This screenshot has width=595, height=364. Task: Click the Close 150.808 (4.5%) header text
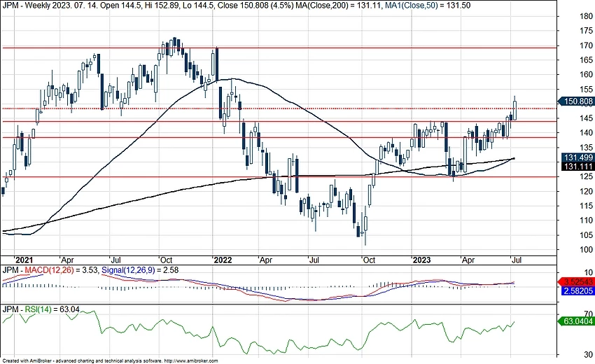pyautogui.click(x=255, y=6)
